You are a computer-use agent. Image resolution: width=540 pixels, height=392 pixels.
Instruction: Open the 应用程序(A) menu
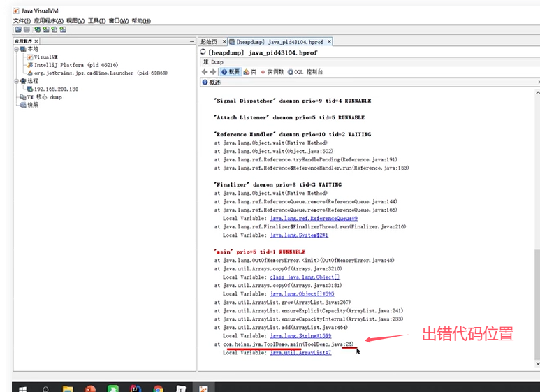(48, 21)
